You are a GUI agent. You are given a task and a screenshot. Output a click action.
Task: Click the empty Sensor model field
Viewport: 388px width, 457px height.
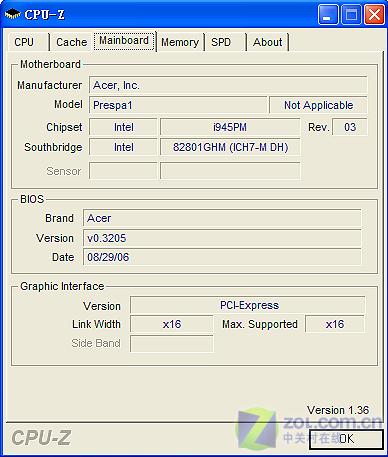[230, 171]
